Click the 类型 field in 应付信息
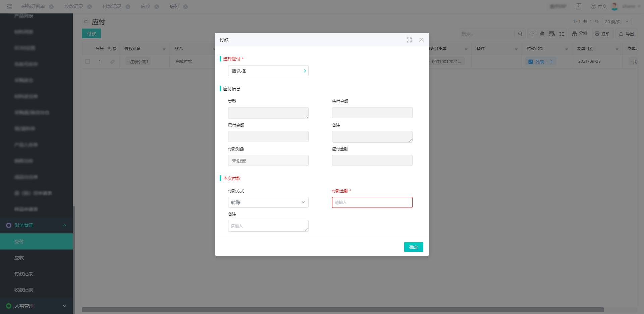Viewport: 644px width, 314px height. tap(268, 113)
